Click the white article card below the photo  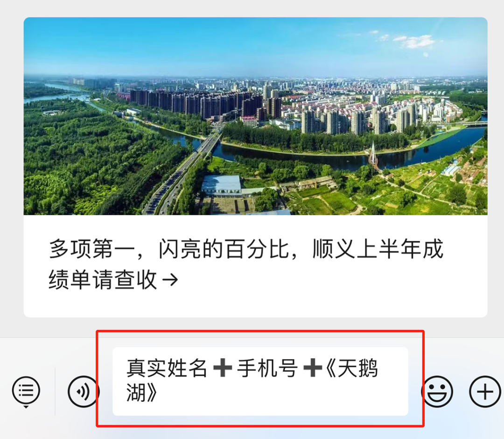coord(256,266)
